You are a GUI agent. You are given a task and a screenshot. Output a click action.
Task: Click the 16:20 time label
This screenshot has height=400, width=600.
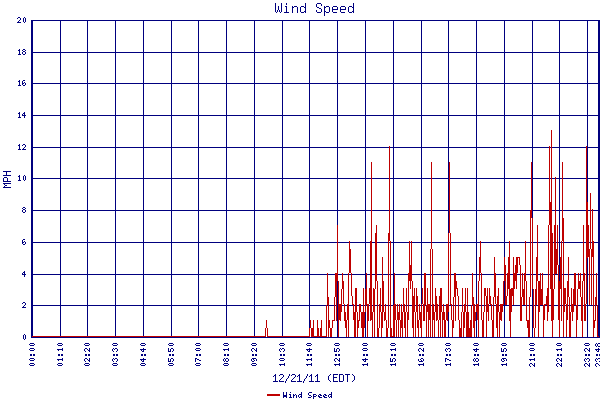[x=421, y=354]
